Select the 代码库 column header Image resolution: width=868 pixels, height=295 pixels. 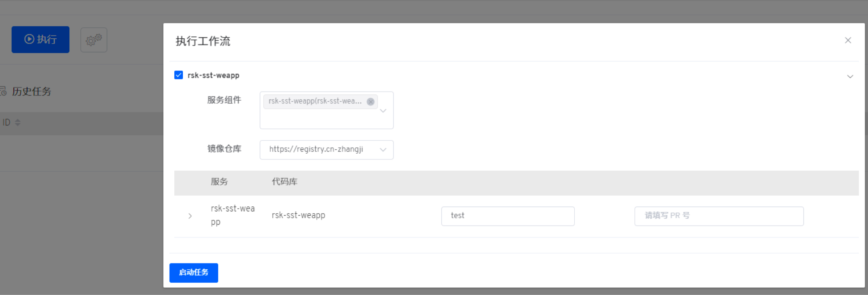point(284,182)
